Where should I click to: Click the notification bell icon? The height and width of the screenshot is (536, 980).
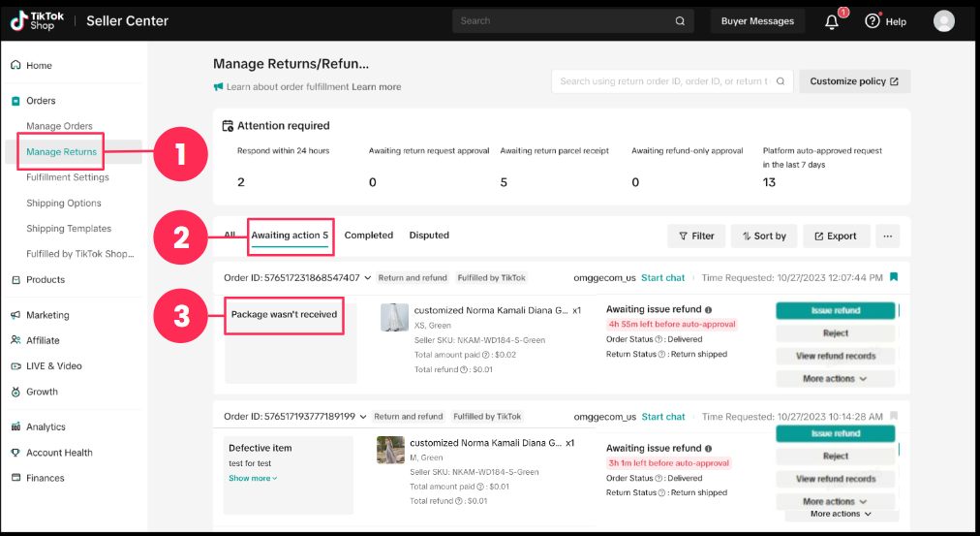(832, 21)
